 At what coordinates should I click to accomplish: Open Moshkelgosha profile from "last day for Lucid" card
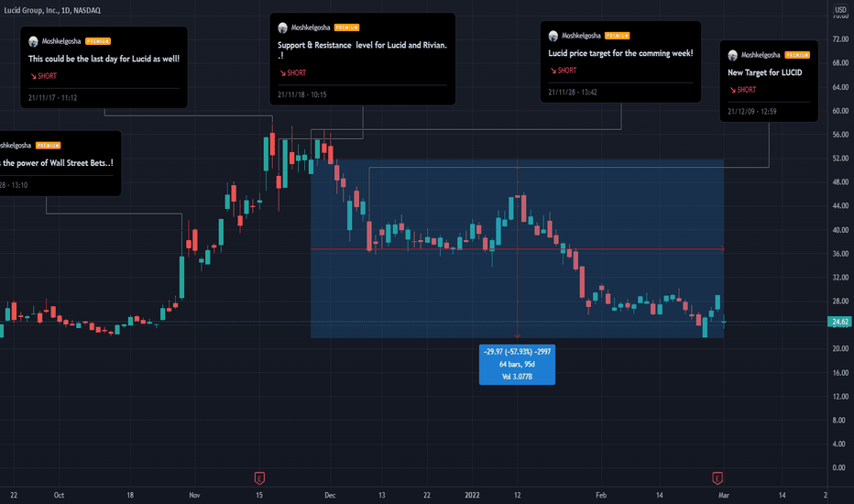click(x=61, y=41)
